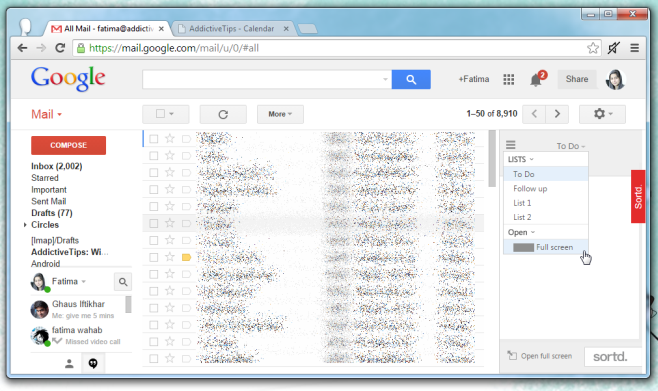Open the Starred label

[x=44, y=178]
